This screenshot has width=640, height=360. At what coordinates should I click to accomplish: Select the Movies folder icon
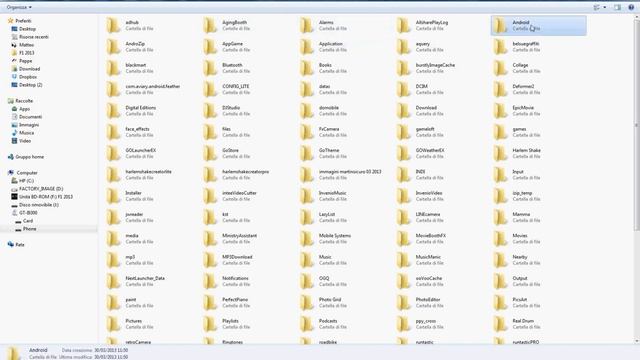coord(500,238)
